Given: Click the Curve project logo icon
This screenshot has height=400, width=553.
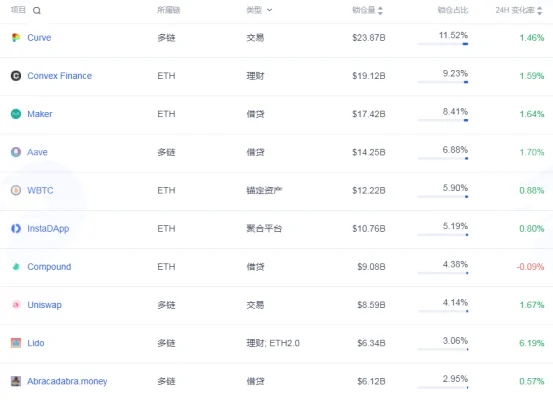Looking at the screenshot, I should click(x=16, y=37).
